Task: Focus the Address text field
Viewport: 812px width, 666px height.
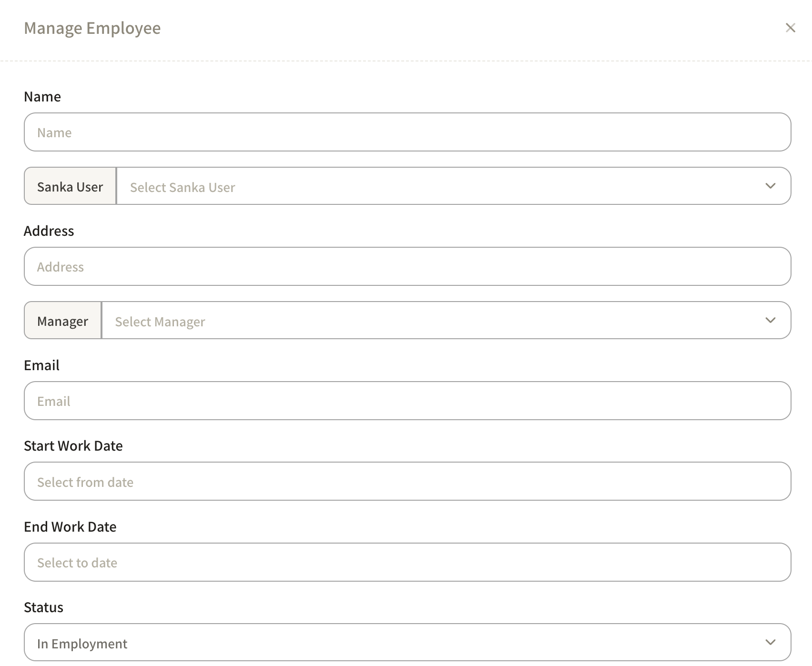Action: click(x=407, y=267)
